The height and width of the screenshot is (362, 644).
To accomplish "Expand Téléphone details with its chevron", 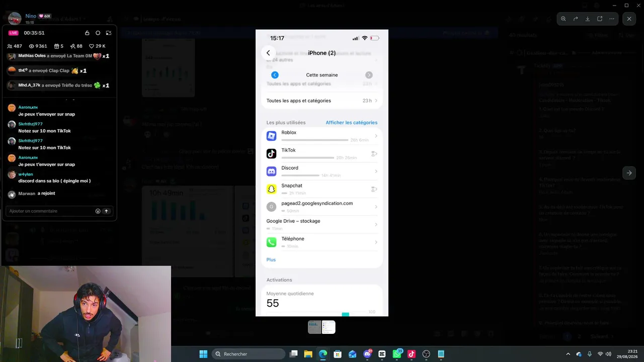I will coord(376,242).
